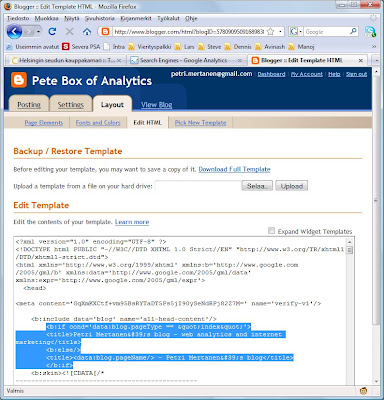384x400 pixels.
Task: Open the Dashboard link
Action: [271, 74]
